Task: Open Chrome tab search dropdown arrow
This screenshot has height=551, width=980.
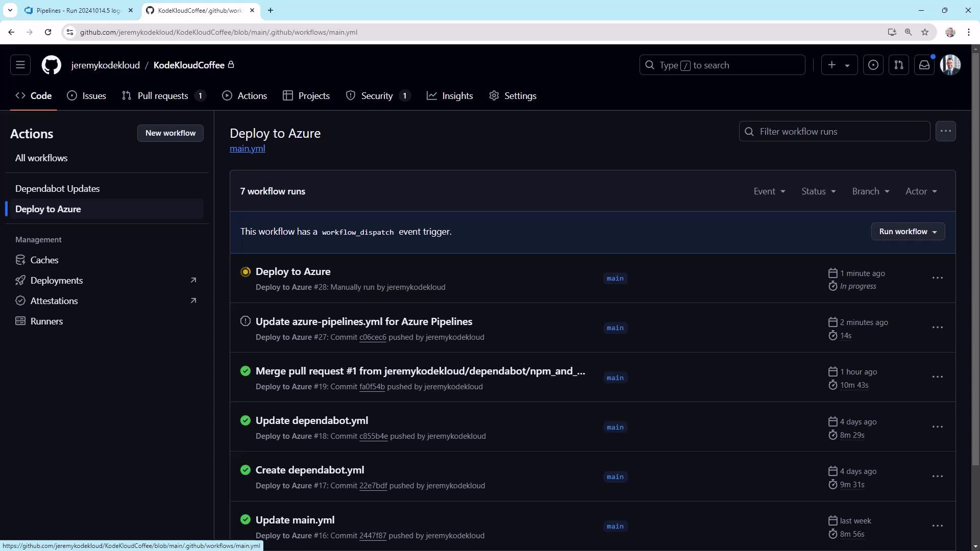Action: coord(10,10)
